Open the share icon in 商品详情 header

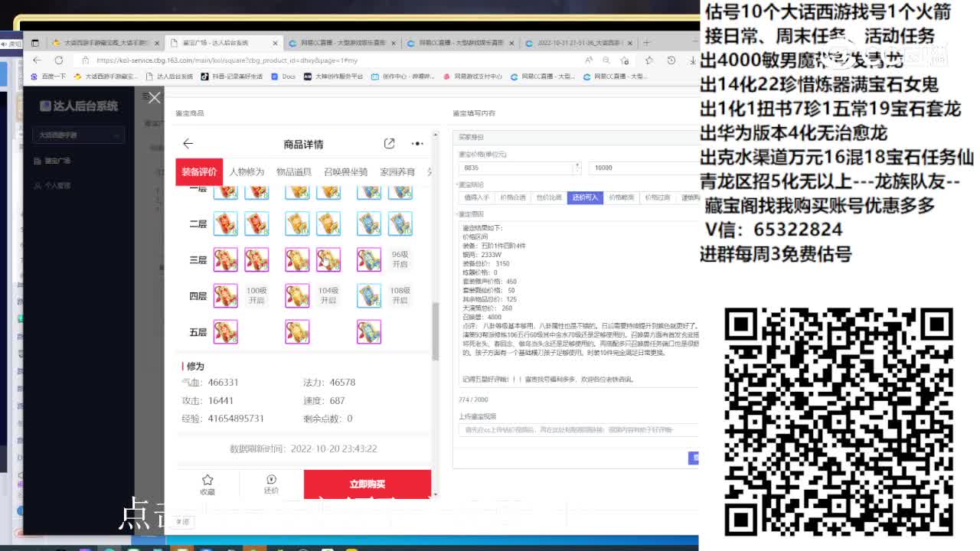tap(389, 143)
